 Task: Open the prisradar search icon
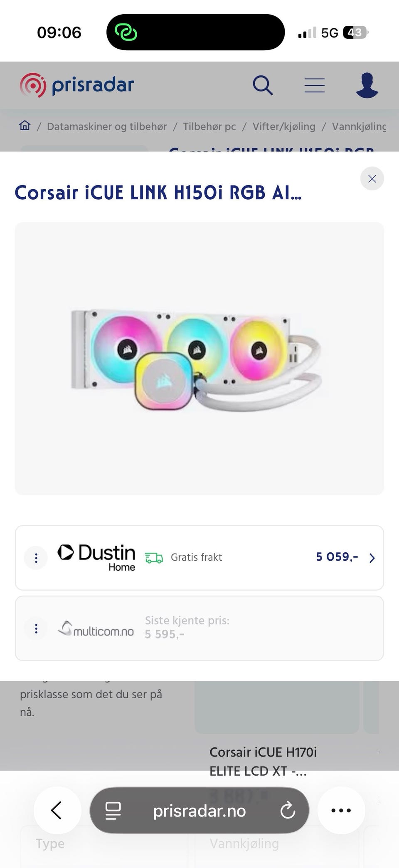(x=263, y=86)
